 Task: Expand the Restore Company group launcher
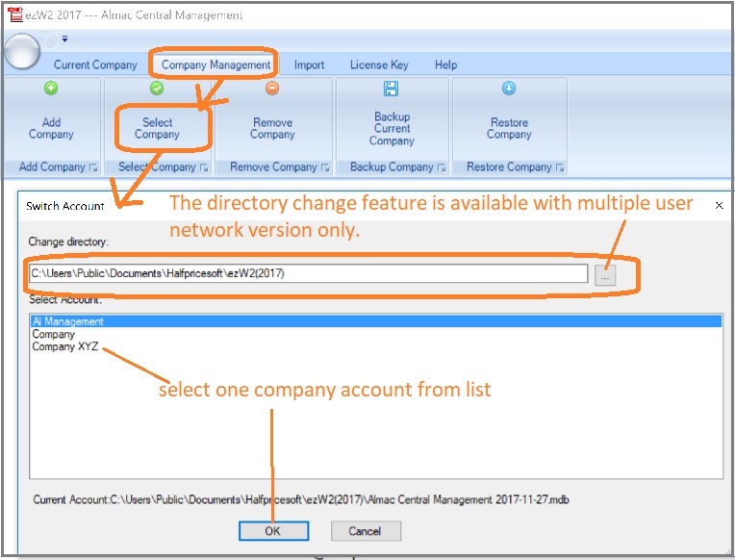559,167
